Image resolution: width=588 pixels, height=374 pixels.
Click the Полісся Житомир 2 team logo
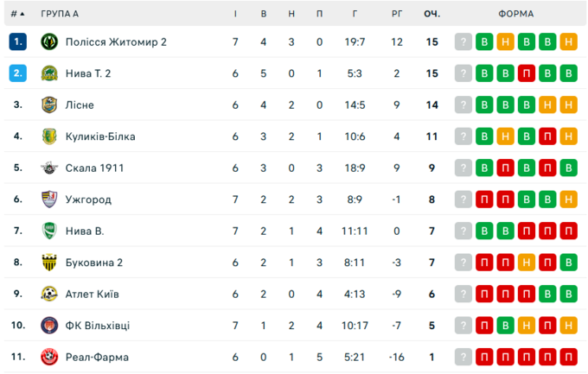click(48, 41)
